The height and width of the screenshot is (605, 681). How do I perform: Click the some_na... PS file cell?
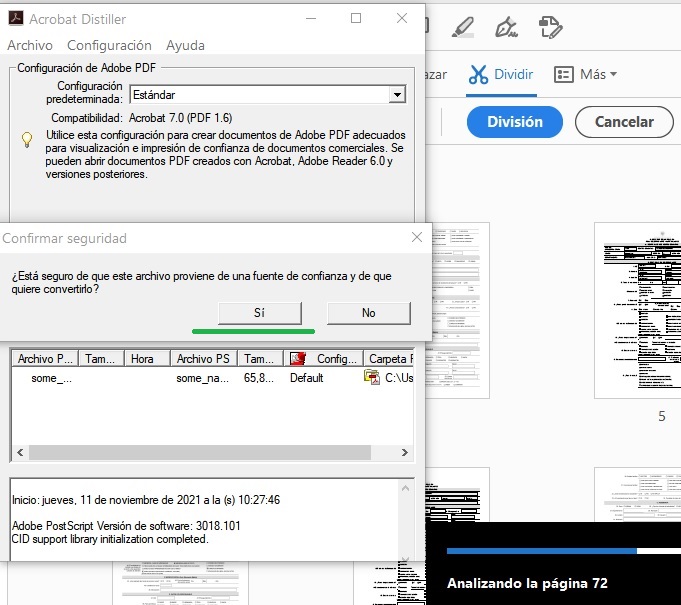[x=202, y=378]
